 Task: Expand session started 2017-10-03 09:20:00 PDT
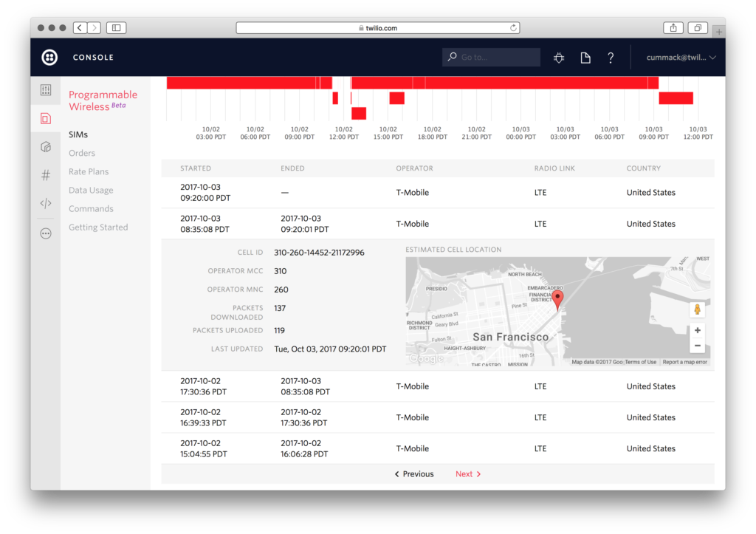click(438, 193)
